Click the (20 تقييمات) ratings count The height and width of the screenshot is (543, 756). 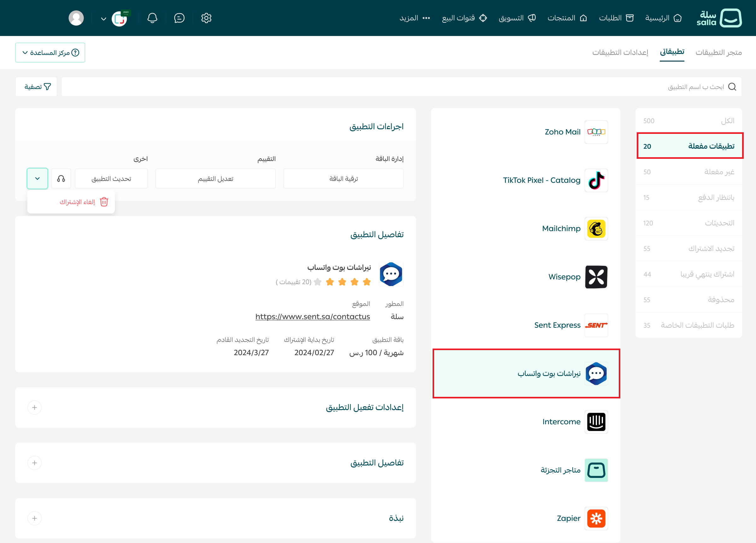pyautogui.click(x=294, y=282)
